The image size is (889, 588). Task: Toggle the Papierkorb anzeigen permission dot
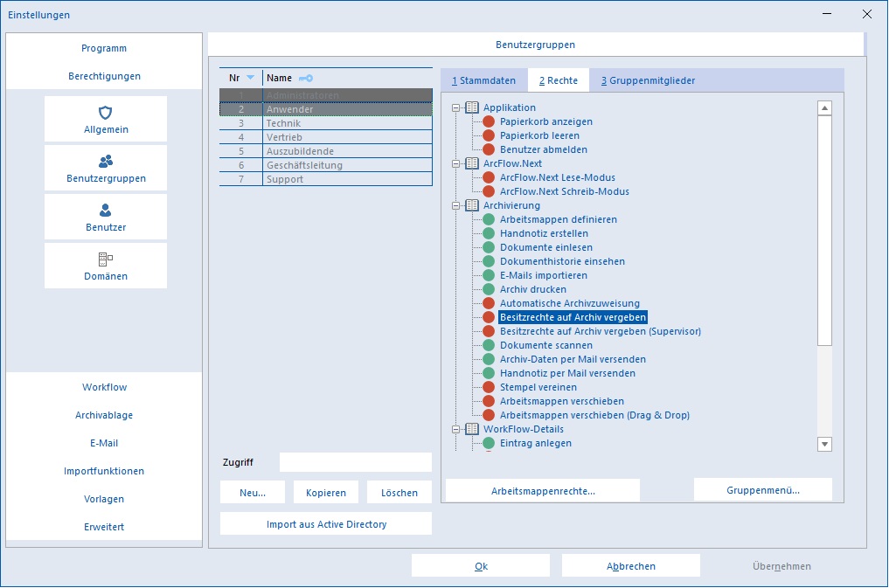coord(489,121)
